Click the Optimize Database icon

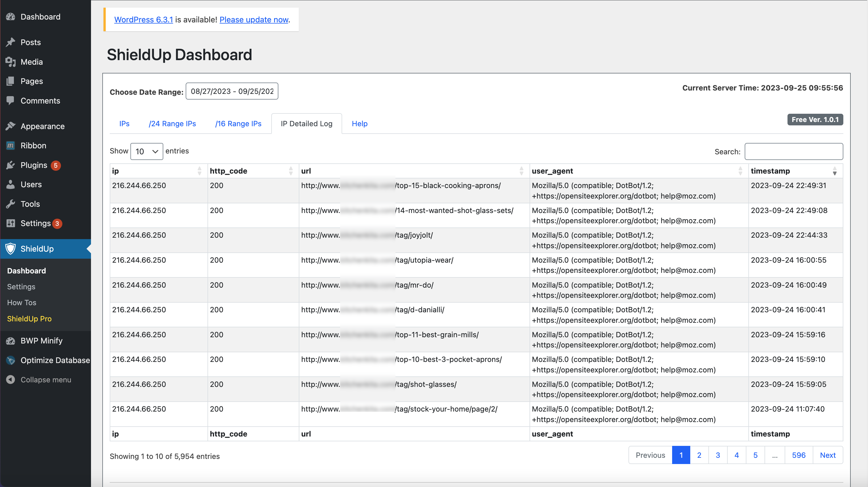[x=11, y=360]
